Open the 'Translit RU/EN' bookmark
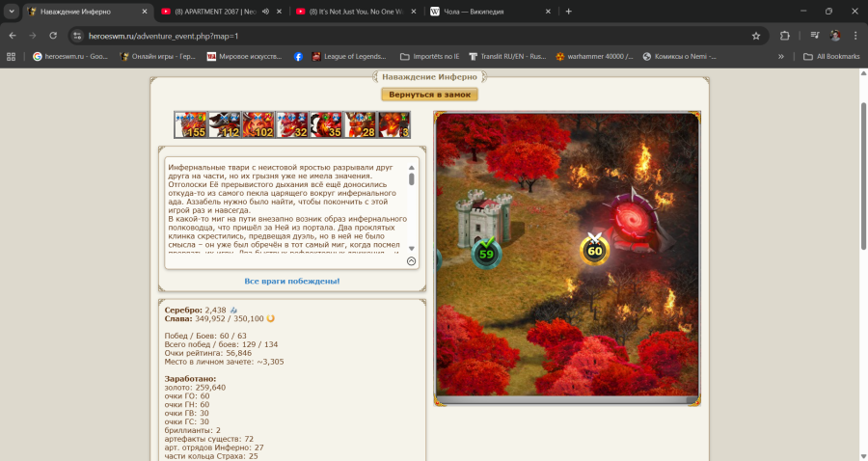 (507, 57)
